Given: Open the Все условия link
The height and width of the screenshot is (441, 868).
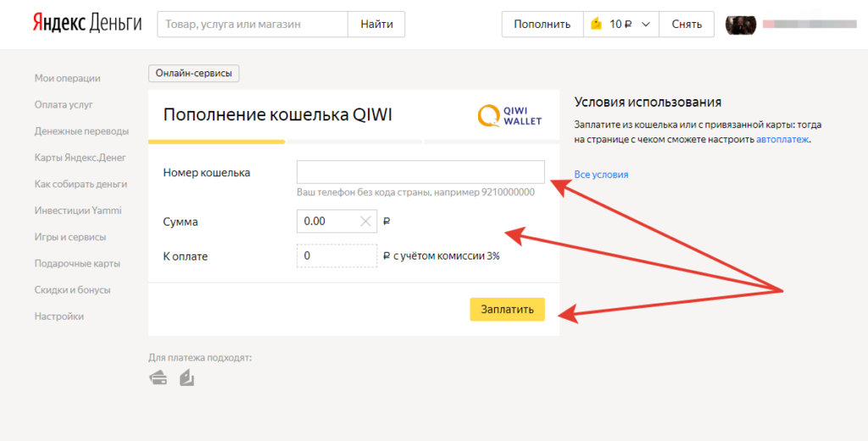Looking at the screenshot, I should [x=601, y=175].
